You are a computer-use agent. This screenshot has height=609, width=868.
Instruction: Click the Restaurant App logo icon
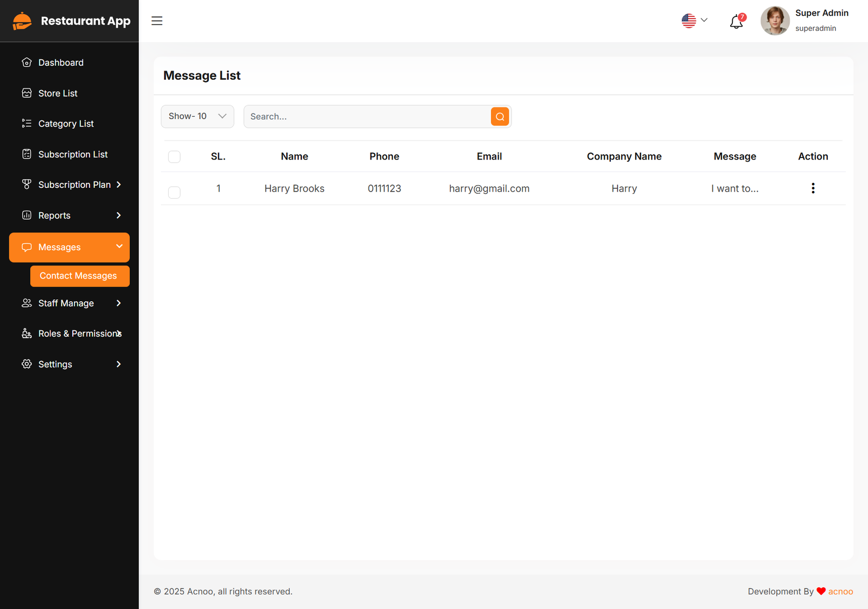[22, 21]
